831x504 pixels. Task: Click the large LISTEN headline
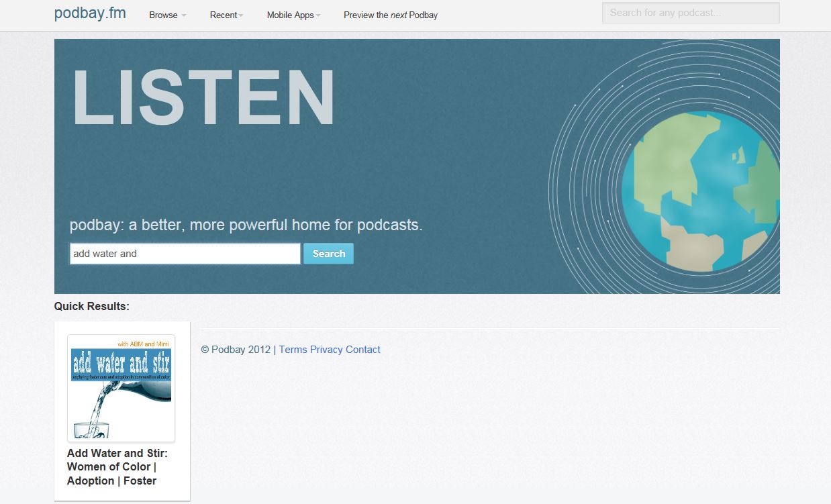tap(203, 97)
